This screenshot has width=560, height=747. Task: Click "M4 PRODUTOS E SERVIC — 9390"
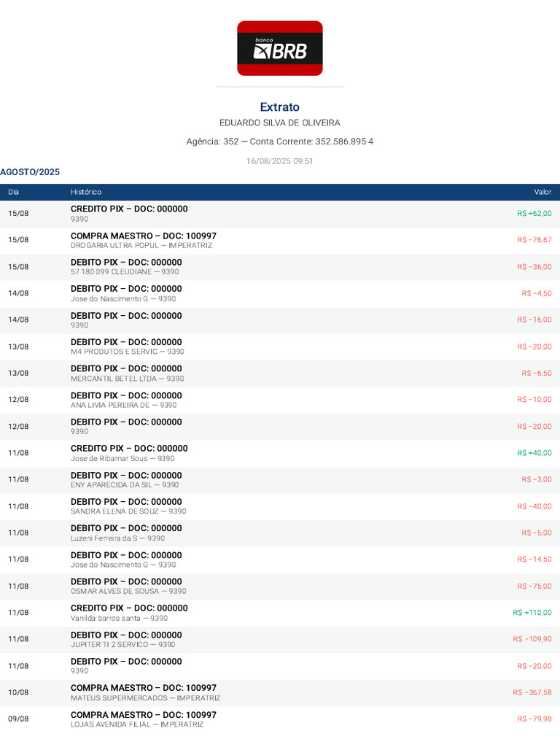127,352
